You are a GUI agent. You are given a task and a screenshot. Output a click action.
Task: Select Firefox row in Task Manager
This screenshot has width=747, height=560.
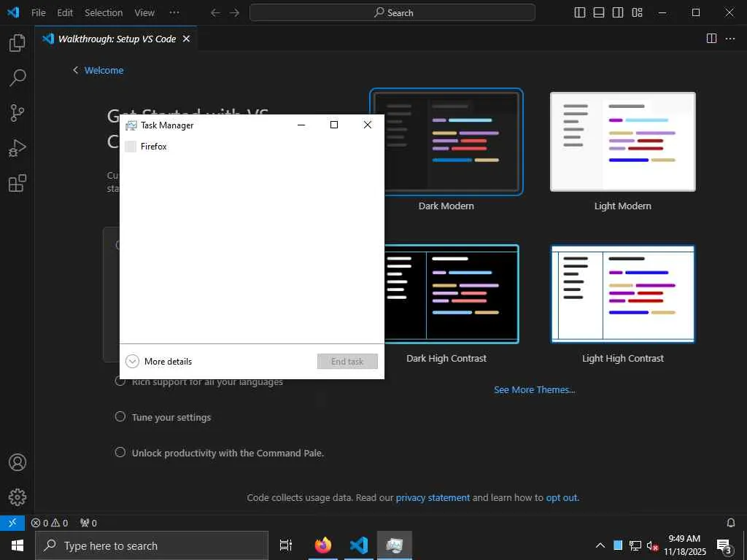pos(252,147)
